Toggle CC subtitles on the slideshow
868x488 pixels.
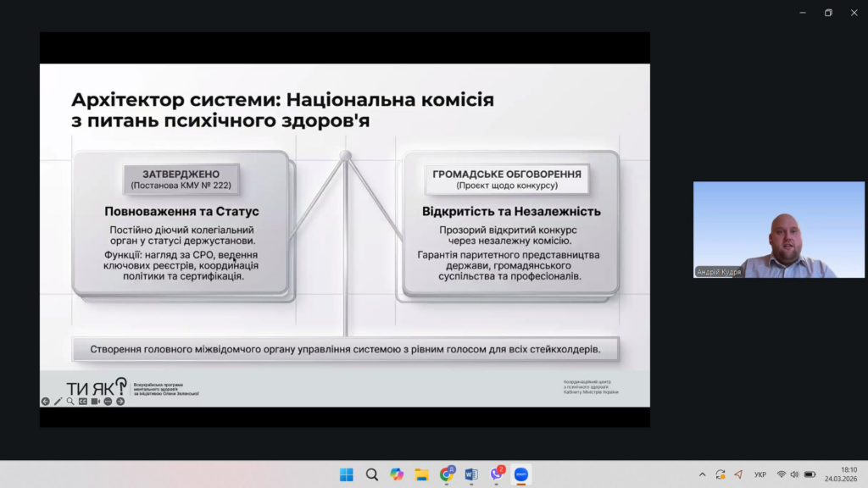[x=83, y=402]
